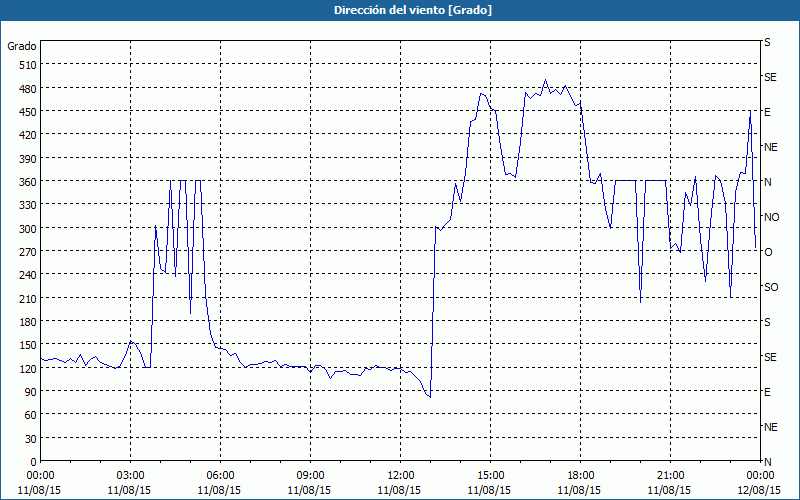Click the 30 degree axis label

tap(31, 439)
